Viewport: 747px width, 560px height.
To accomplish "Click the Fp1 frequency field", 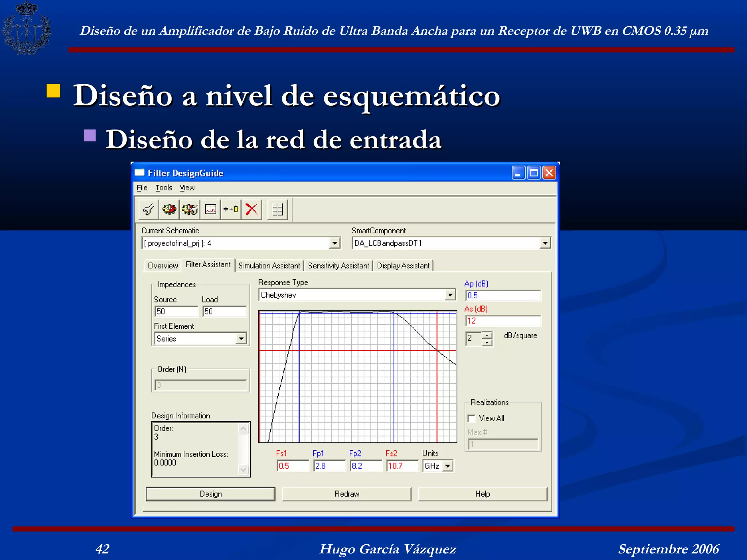I will tap(329, 466).
